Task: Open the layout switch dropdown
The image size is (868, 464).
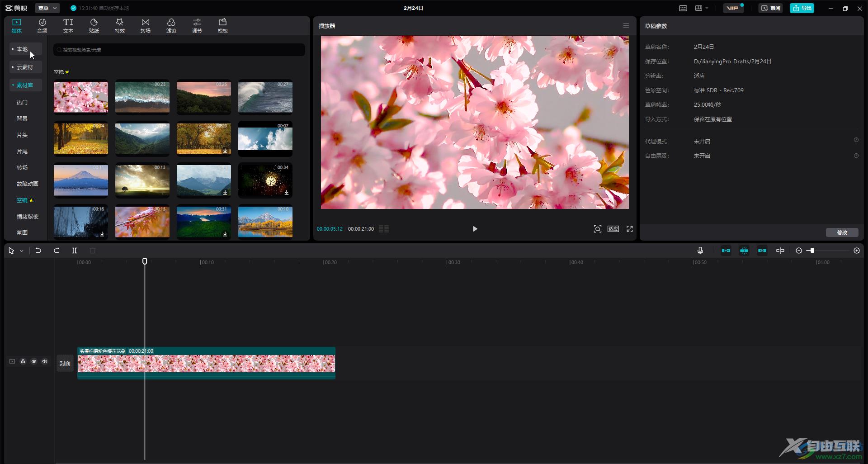Action: point(701,8)
